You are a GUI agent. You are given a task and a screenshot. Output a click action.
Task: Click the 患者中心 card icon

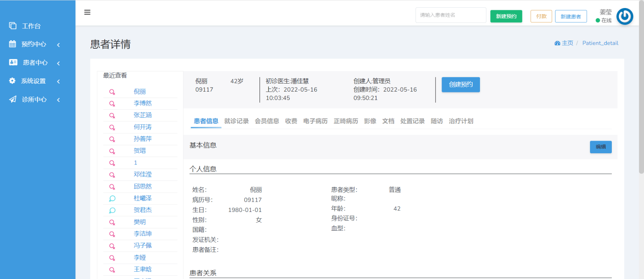click(13, 62)
